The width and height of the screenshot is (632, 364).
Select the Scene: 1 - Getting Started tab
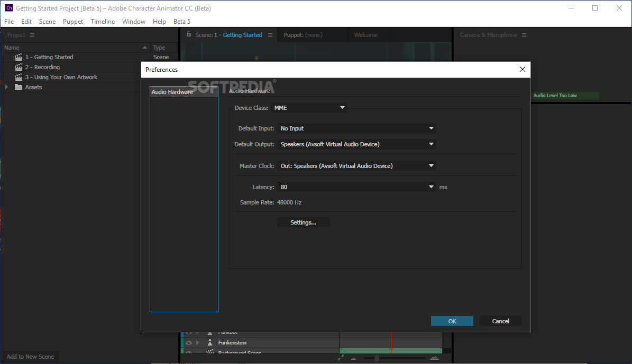click(228, 35)
